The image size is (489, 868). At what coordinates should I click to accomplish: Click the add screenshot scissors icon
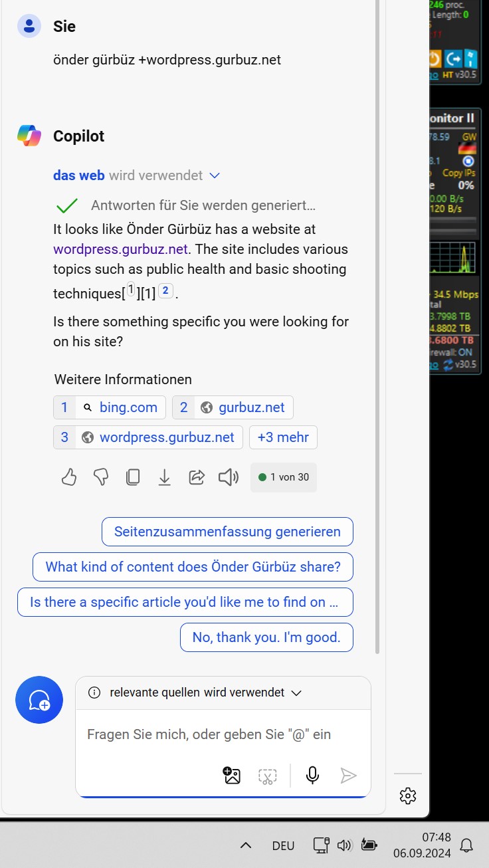tap(267, 776)
